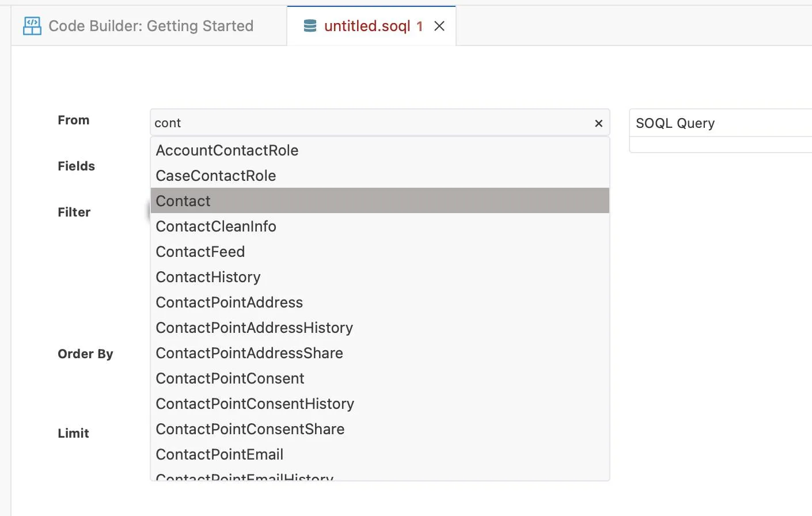Close the untitled.soql tab
The image size is (812, 516).
439,26
